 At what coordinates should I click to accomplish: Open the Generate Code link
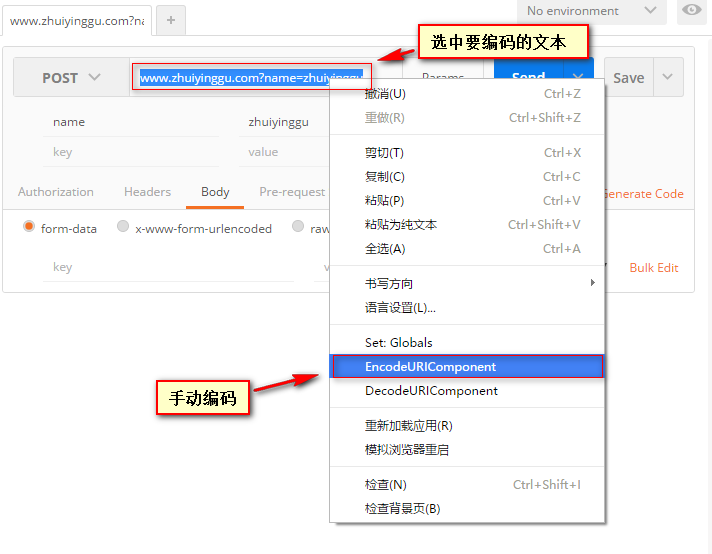point(644,194)
